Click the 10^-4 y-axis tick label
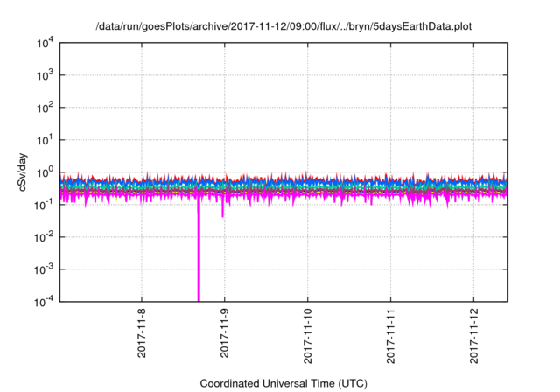 click(44, 303)
